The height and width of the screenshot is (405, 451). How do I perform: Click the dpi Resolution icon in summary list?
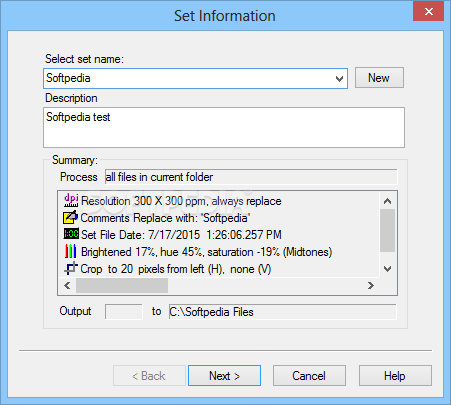point(71,200)
